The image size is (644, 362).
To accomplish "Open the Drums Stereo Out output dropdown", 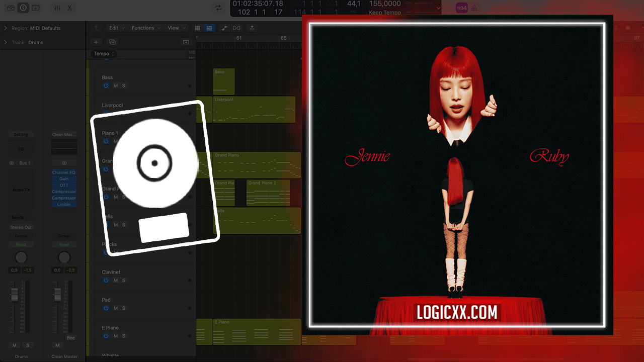I will (x=21, y=227).
